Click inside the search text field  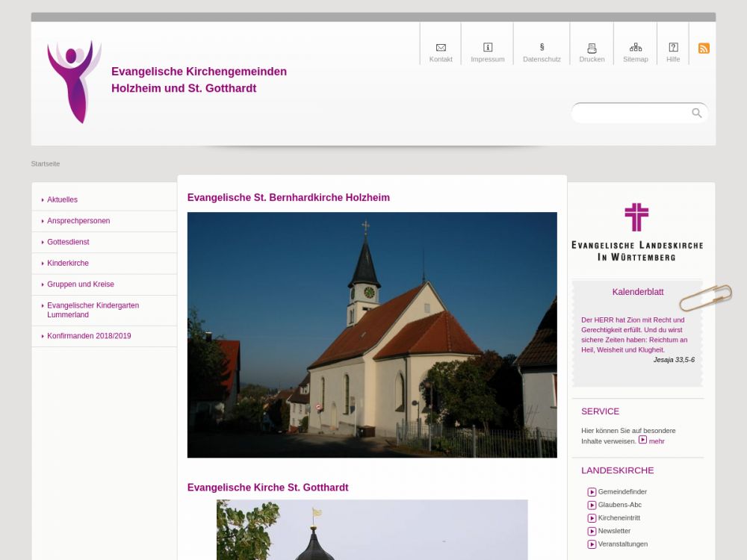631,113
